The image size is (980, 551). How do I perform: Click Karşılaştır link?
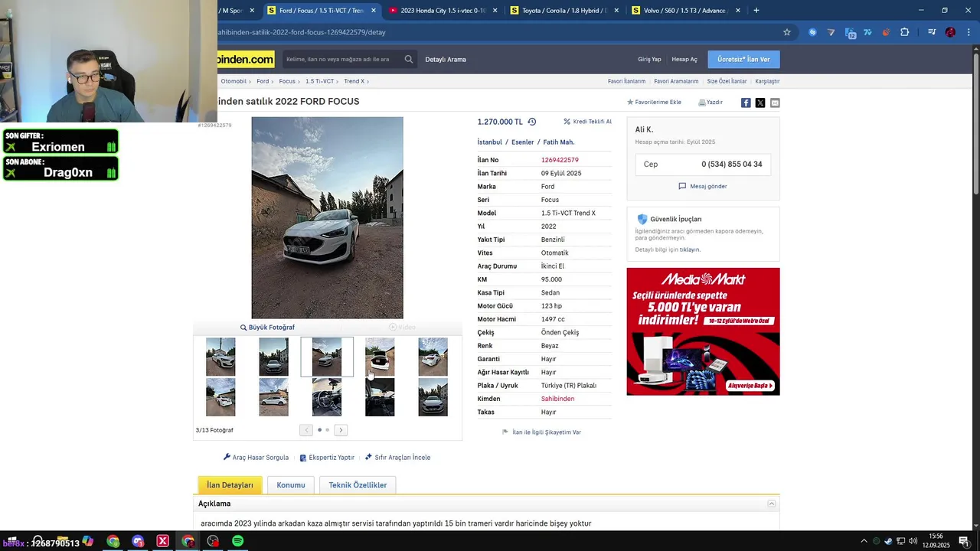click(767, 81)
